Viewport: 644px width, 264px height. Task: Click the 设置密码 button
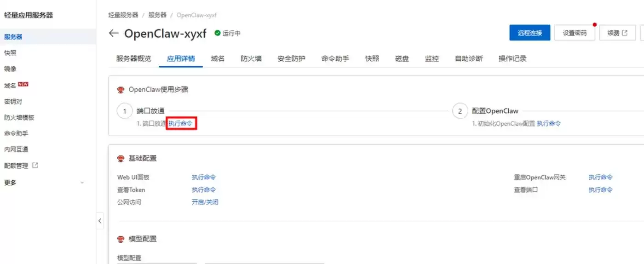[575, 33]
